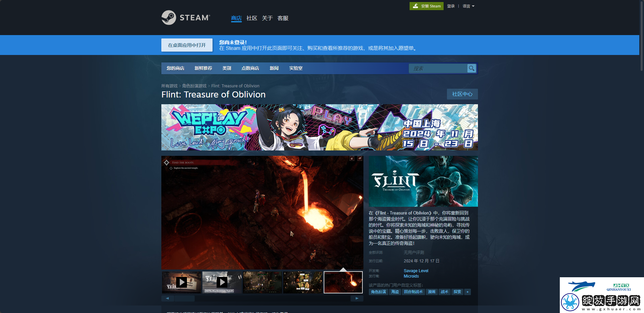The height and width of the screenshot is (313, 644).
Task: Focus the 搜索 store search field
Action: point(438,68)
